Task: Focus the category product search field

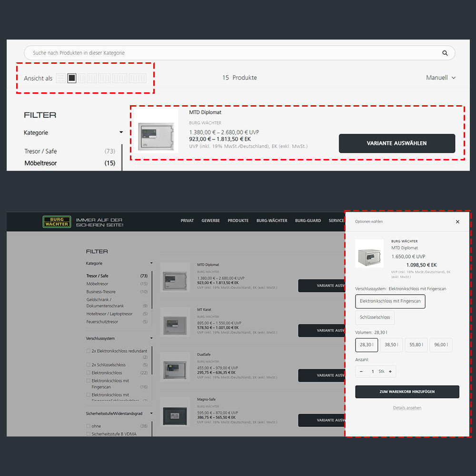Action: click(239, 53)
